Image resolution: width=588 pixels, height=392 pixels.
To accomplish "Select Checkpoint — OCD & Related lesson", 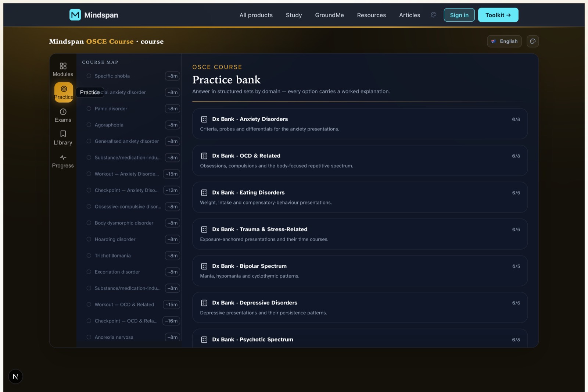I will coord(133,321).
